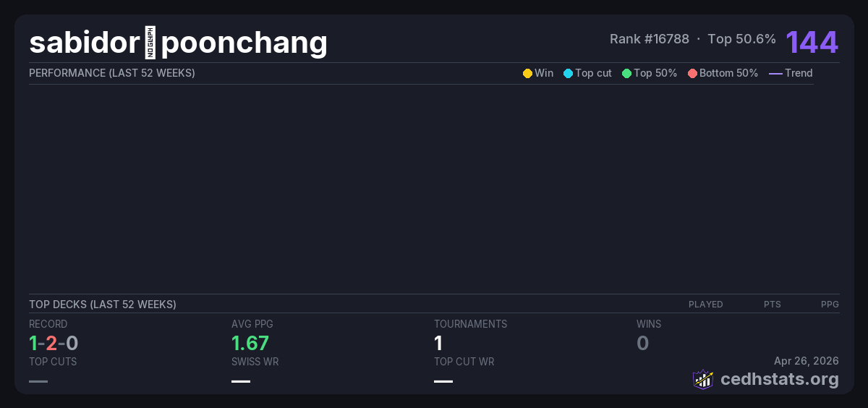Toggle the Win series legend label
The width and height of the screenshot is (868, 408).
(x=544, y=73)
